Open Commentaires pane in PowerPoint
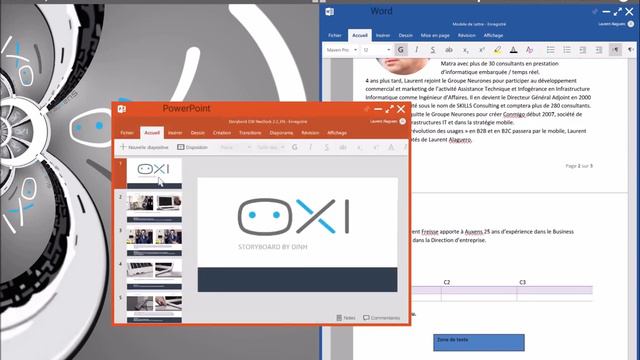The image size is (640, 360). [382, 318]
